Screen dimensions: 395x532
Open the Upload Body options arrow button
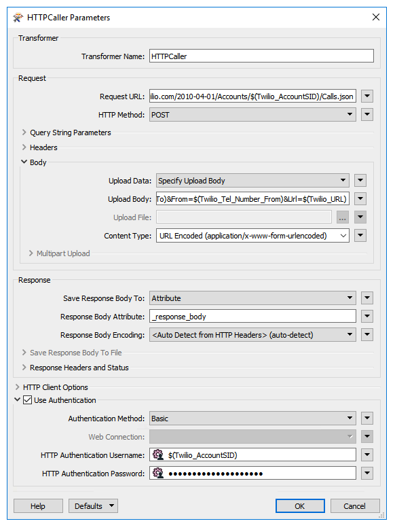click(360, 199)
